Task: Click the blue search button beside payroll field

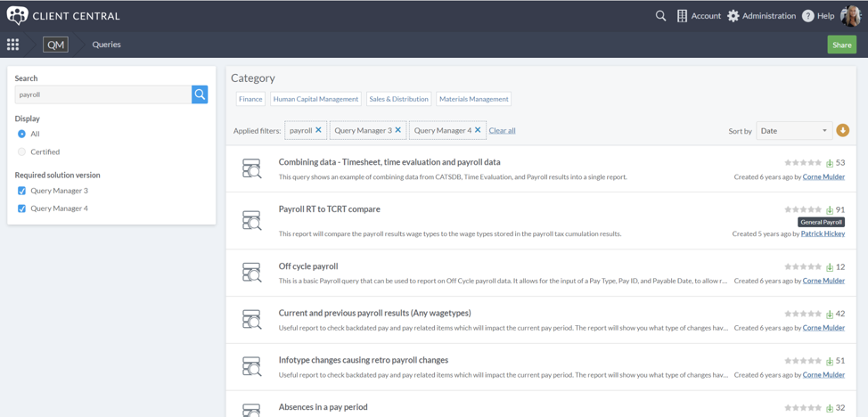Action: (200, 94)
